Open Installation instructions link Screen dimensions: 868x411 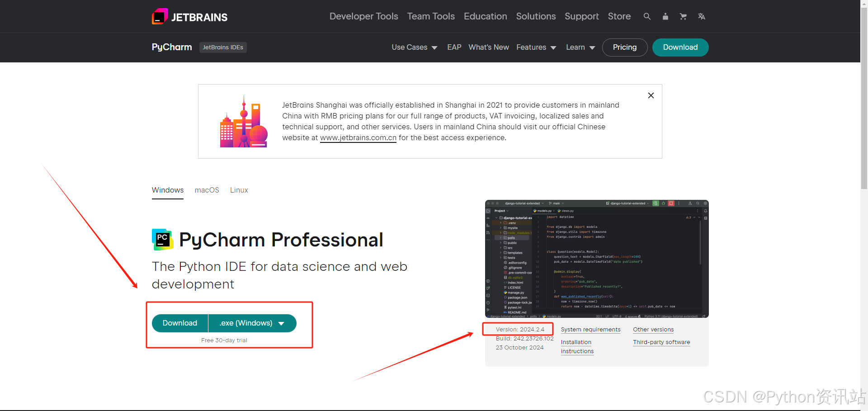point(577,347)
